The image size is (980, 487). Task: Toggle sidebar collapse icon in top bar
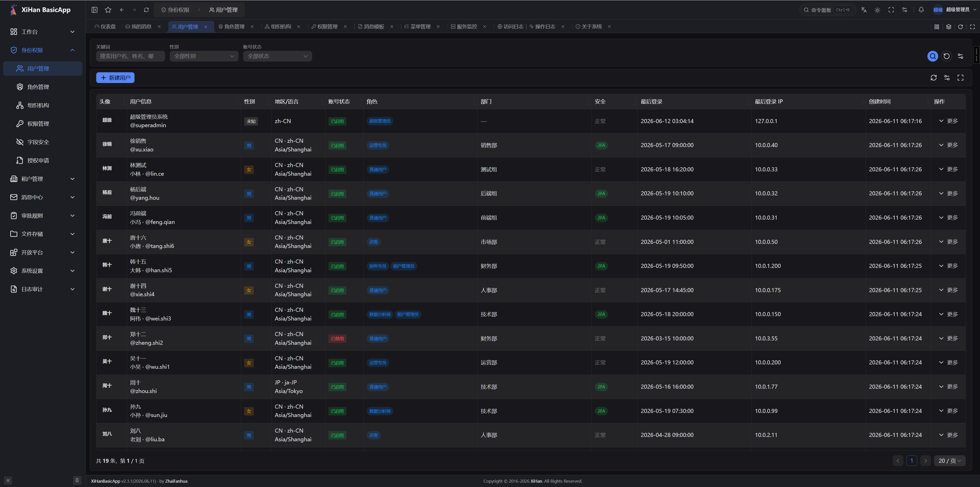point(94,10)
